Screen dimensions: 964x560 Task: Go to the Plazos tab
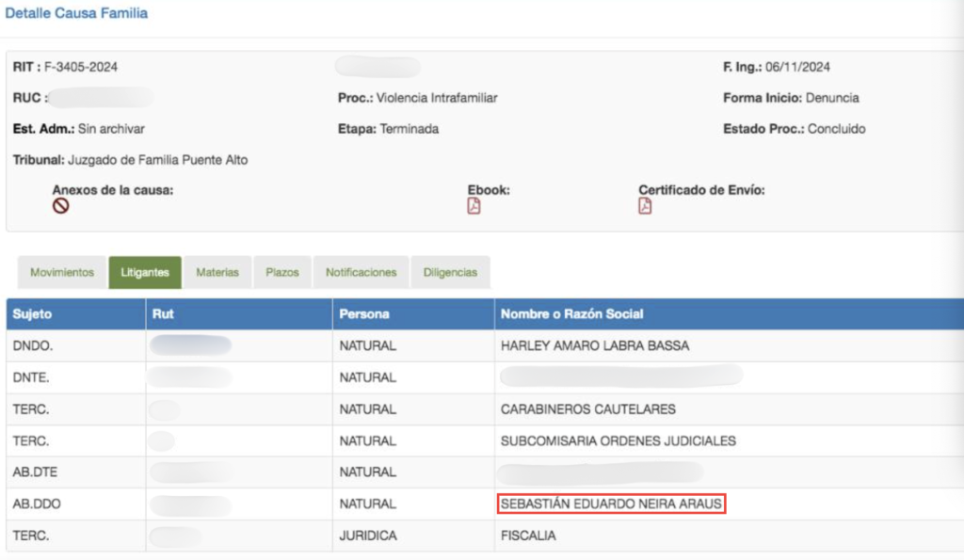click(x=282, y=273)
